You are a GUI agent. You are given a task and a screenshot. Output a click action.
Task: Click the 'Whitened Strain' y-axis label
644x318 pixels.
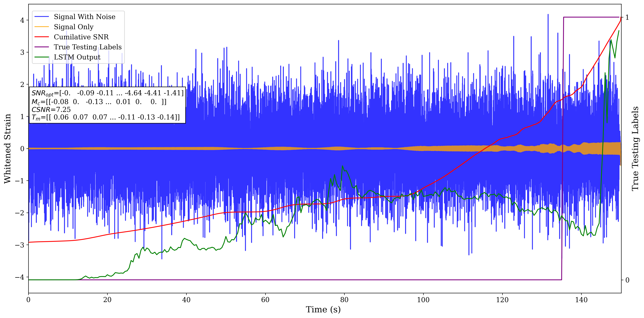coord(7,149)
